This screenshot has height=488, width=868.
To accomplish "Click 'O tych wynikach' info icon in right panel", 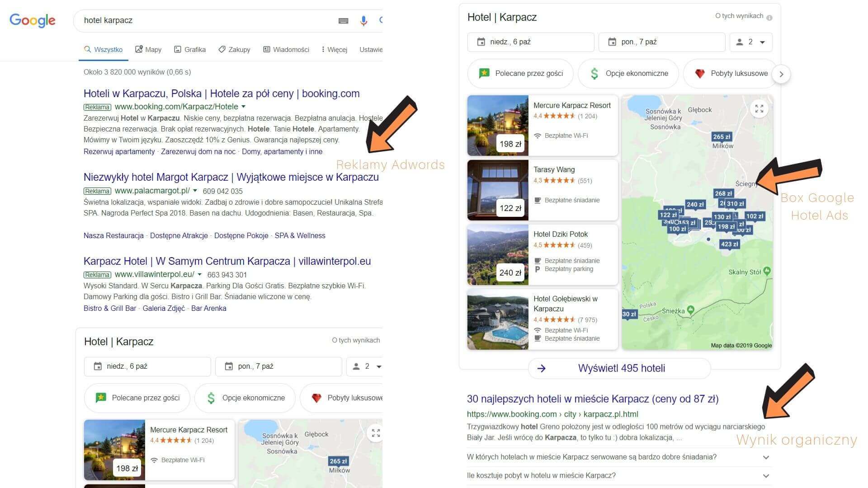I will coord(769,18).
